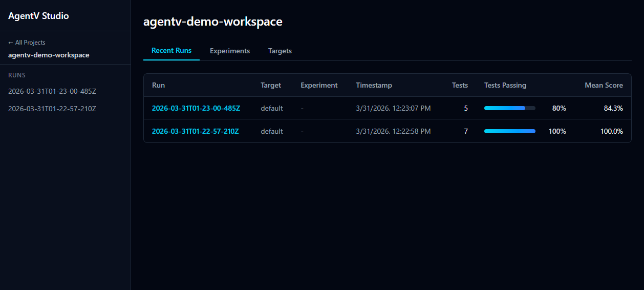This screenshot has height=290, width=644.
Task: Click the Experiment column header
Action: point(319,85)
